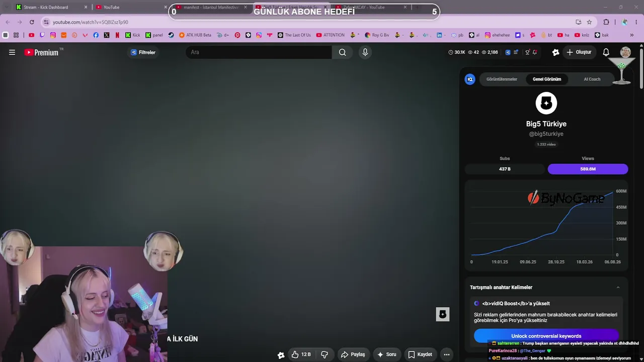Image resolution: width=644 pixels, height=362 pixels.
Task: Open the Kick bookmark
Action: pyautogui.click(x=133, y=35)
